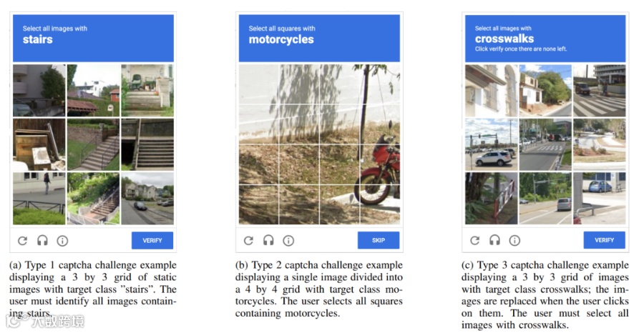
Task: Select stairs tile with porch chairs above steps
Action: [147, 91]
